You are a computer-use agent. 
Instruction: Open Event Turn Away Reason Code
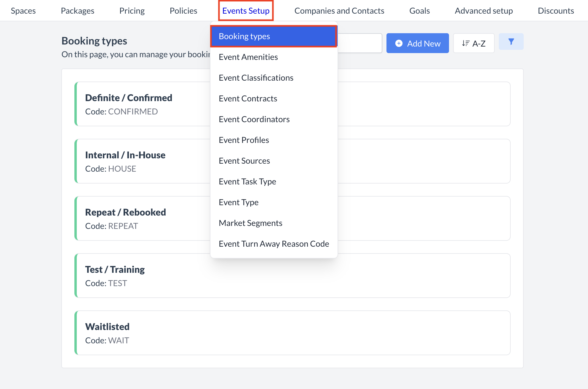coord(274,243)
